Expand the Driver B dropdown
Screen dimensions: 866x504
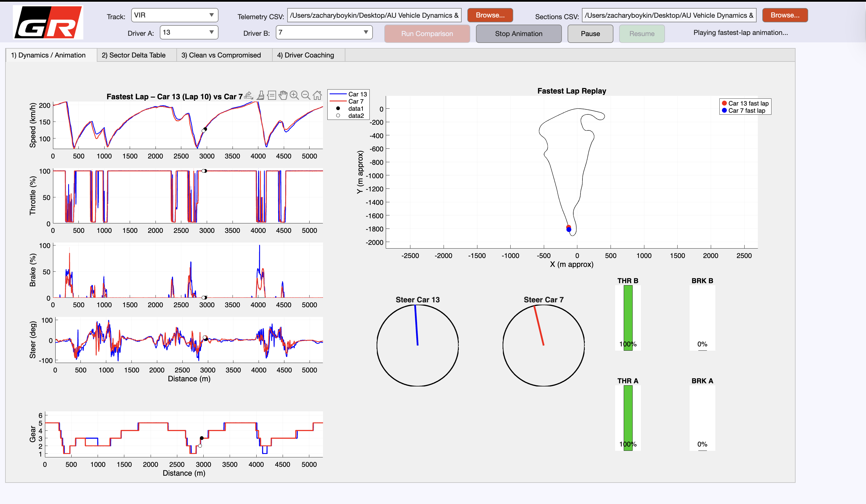[324, 32]
